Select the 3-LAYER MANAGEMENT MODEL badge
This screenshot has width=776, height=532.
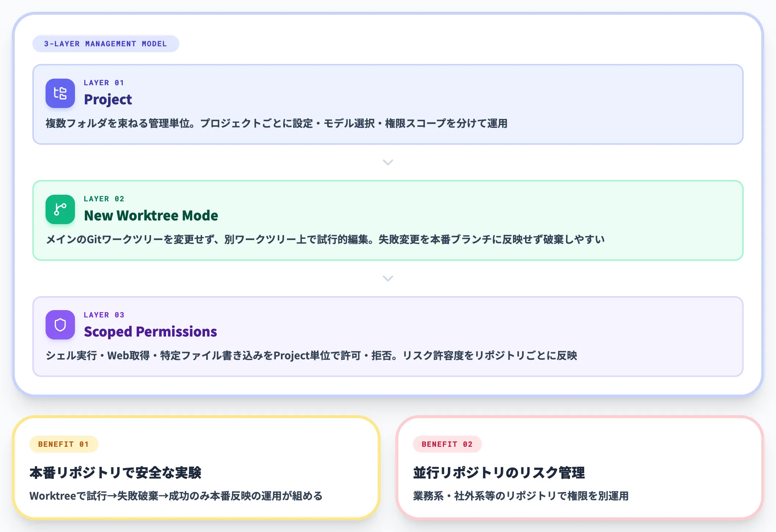click(106, 44)
